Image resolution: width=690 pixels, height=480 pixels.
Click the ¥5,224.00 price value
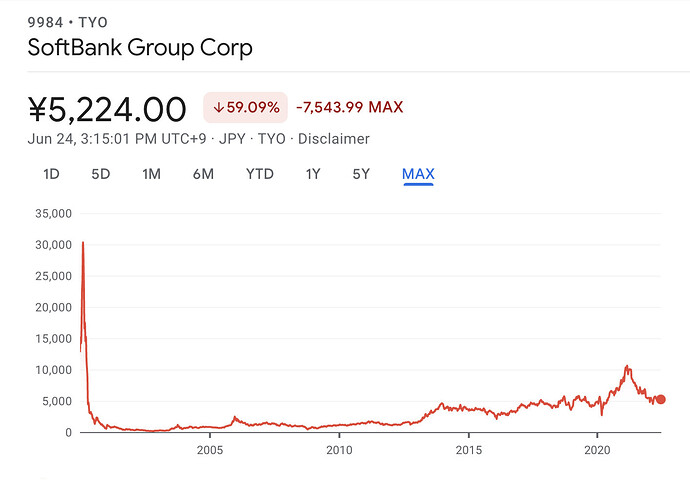pyautogui.click(x=107, y=108)
